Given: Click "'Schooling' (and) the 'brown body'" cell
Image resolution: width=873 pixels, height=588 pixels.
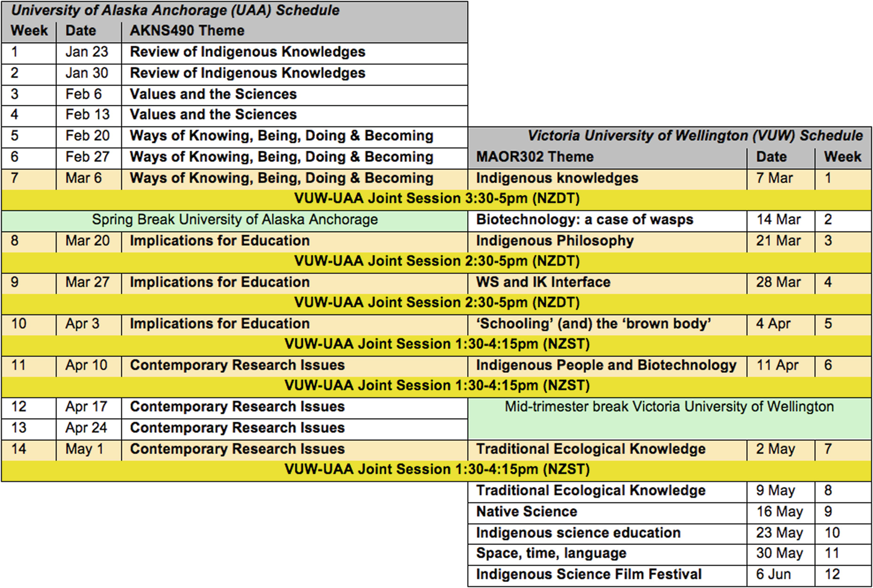Looking at the screenshot, I should click(x=607, y=325).
